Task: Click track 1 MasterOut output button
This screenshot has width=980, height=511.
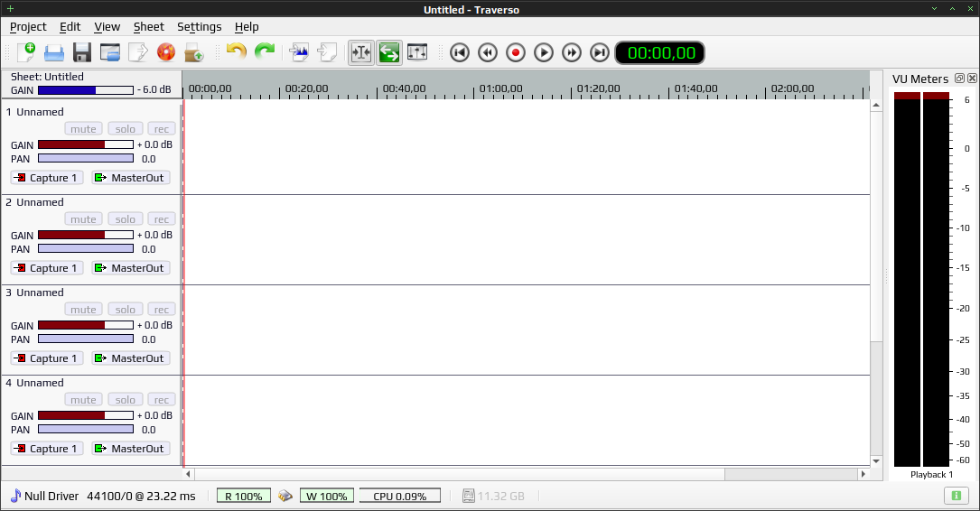Action: 131,178
